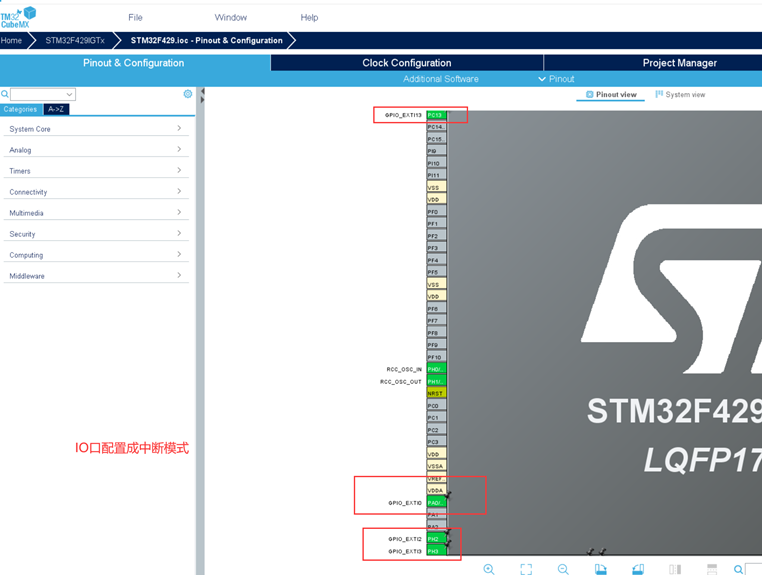
Task: Select the PC14 pin
Action: 436,127
